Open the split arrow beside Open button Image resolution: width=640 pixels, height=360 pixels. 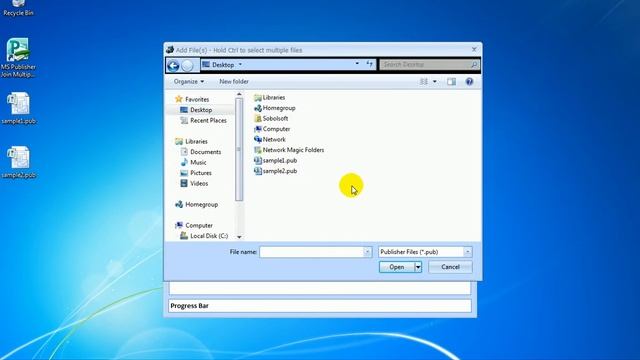(x=418, y=267)
